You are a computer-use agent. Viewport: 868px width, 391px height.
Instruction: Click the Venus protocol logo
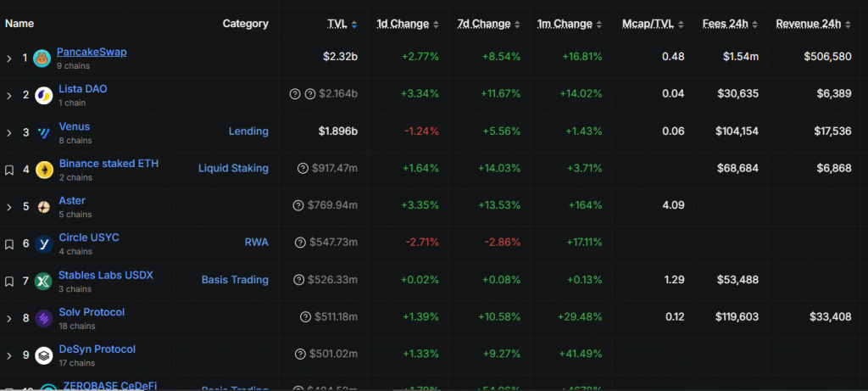[x=43, y=133]
